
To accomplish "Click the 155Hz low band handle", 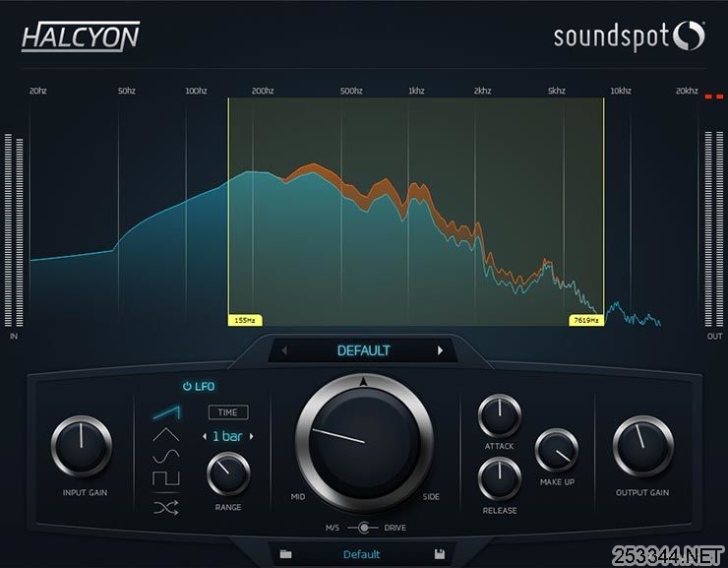I will click(x=245, y=321).
